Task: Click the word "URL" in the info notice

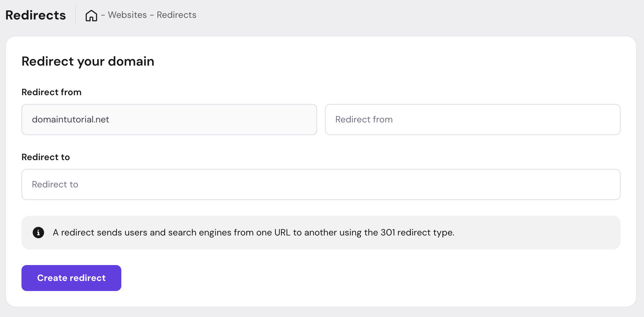Action: point(282,233)
